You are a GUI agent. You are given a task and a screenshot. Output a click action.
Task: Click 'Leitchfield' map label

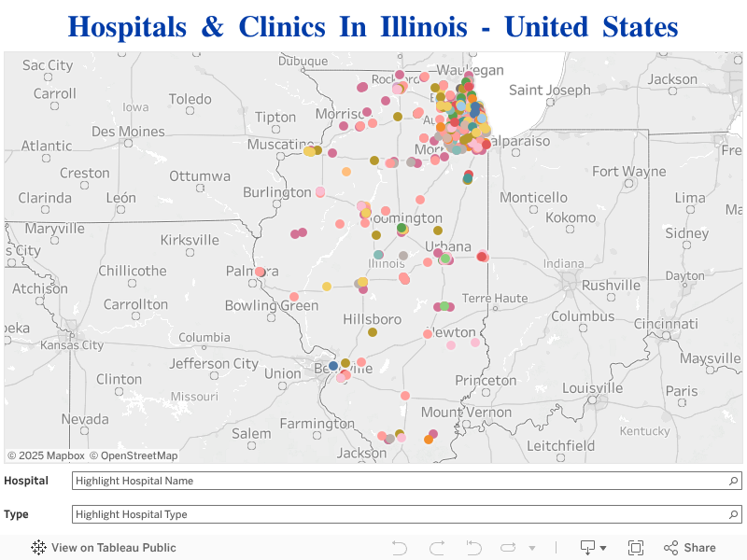pyautogui.click(x=560, y=446)
